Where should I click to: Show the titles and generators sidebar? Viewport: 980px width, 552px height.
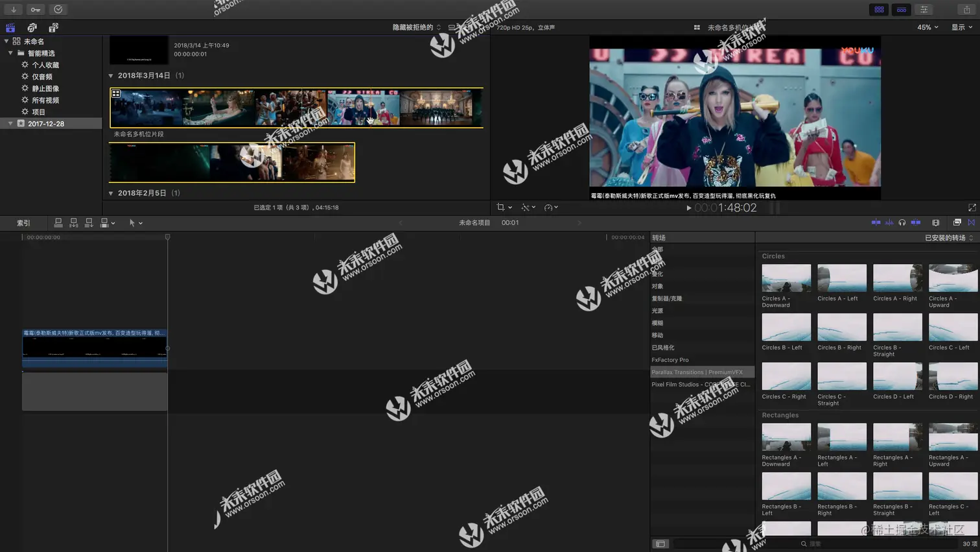[x=53, y=27]
